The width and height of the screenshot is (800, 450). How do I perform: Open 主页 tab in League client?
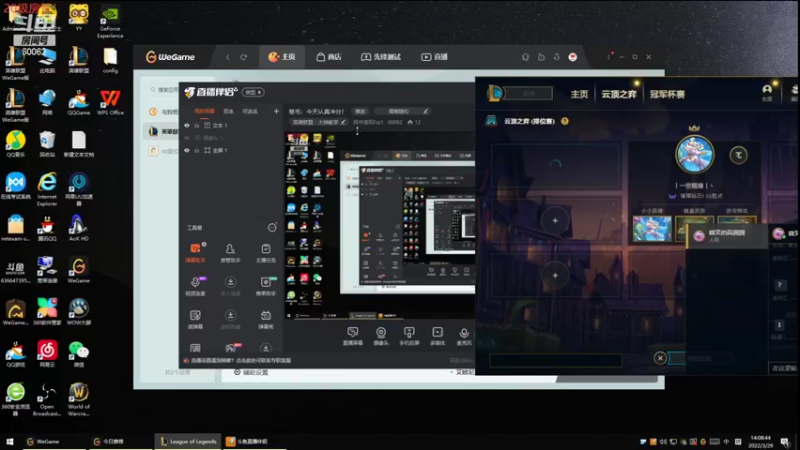pos(579,94)
